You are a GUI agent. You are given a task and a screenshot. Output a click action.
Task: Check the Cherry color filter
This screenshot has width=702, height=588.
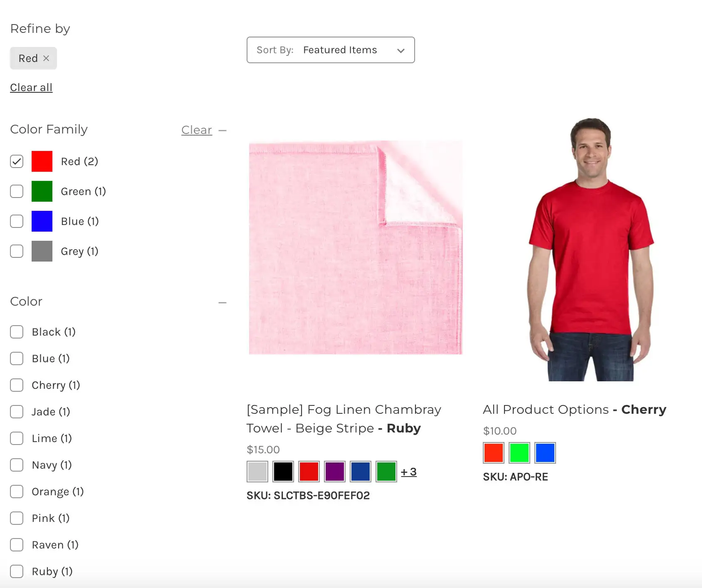tap(17, 385)
